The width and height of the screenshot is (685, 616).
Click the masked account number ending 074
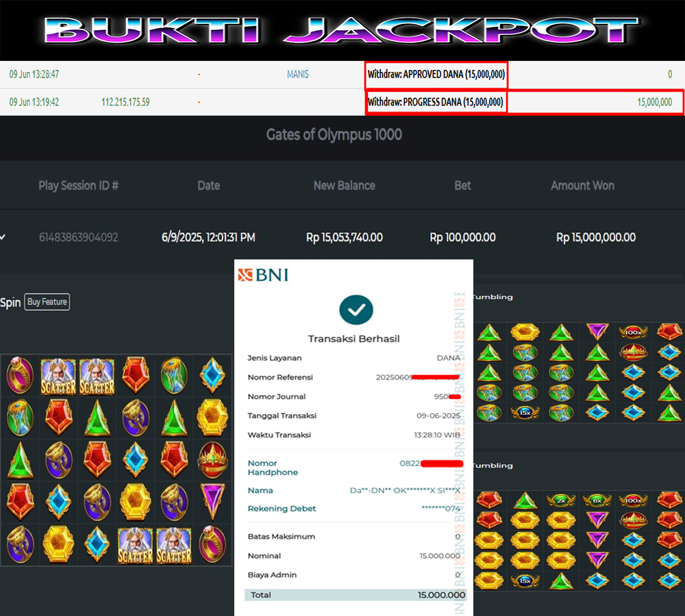tap(440, 509)
